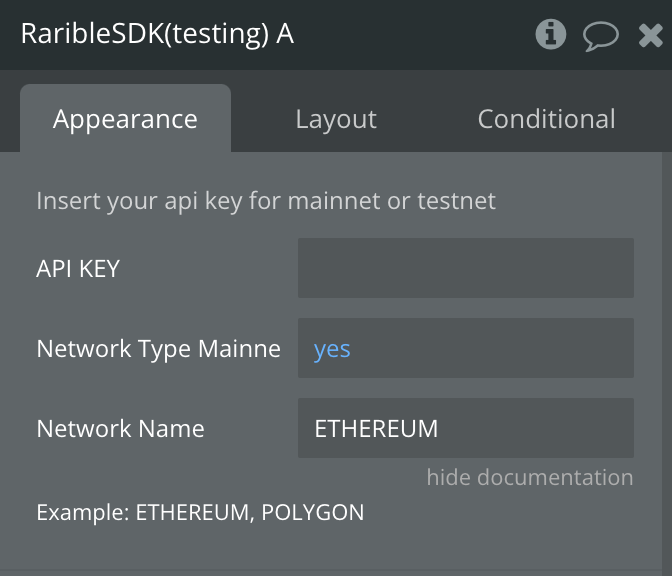
Task: Select the element title RaribleSDK(testing) A
Action: pyautogui.click(x=157, y=34)
